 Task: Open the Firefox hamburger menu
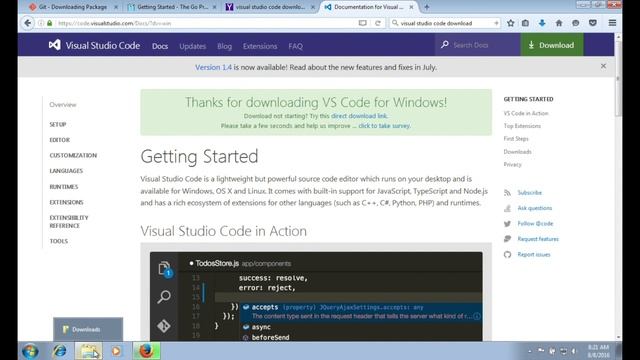(x=612, y=23)
